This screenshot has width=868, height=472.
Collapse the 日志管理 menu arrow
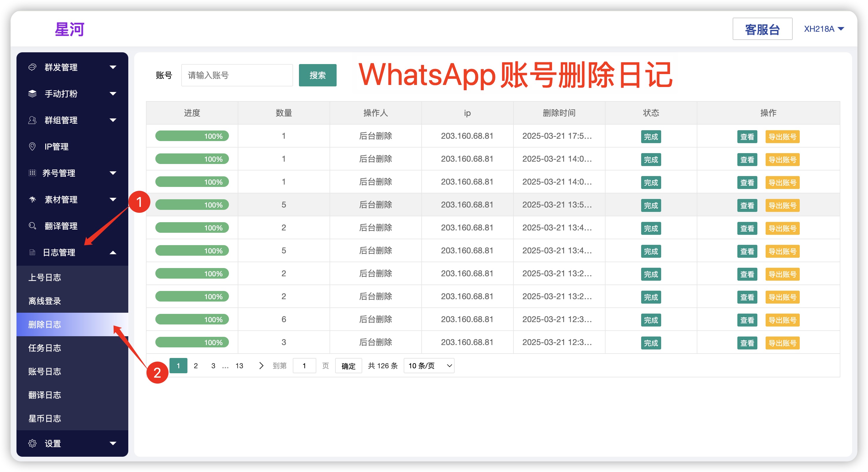(x=113, y=252)
